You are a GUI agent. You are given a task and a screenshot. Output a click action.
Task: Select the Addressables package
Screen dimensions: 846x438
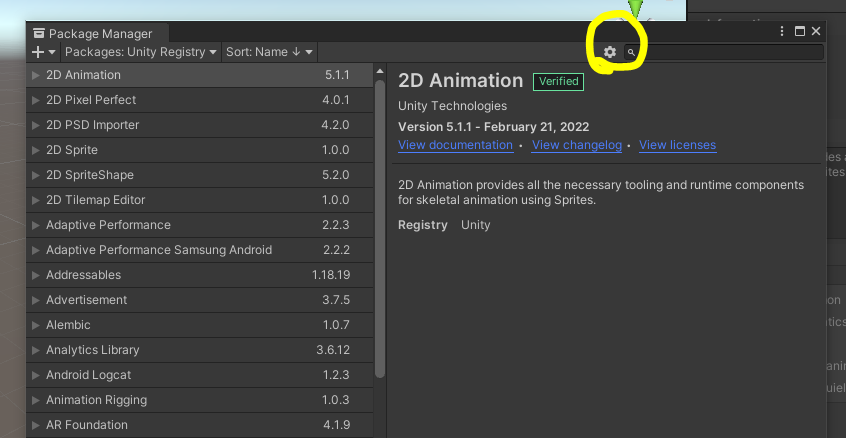[200, 275]
